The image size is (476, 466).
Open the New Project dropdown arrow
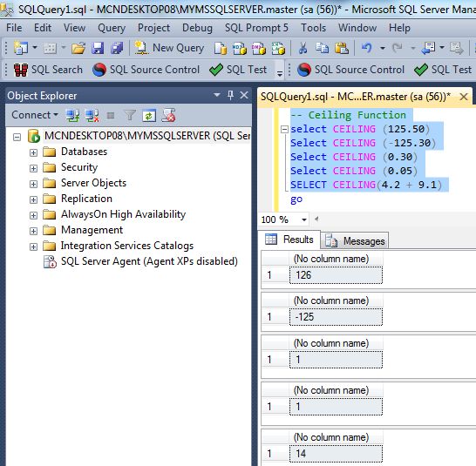tap(35, 47)
